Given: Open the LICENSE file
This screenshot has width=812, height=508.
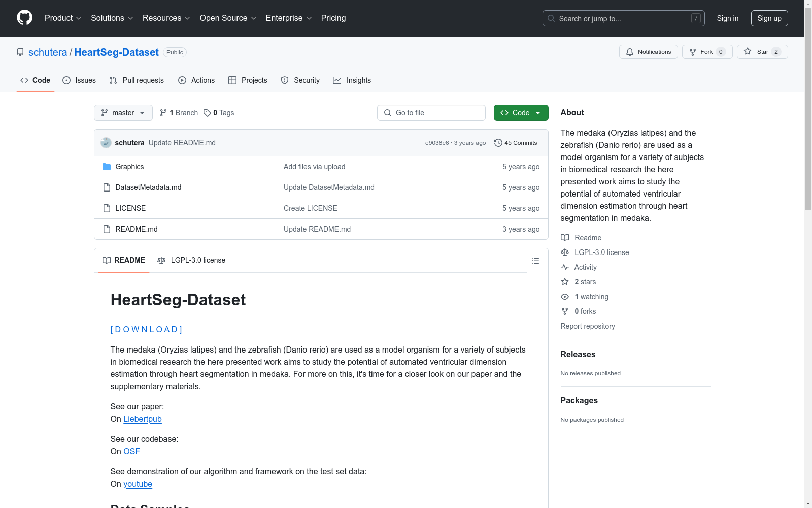Looking at the screenshot, I should 130,208.
